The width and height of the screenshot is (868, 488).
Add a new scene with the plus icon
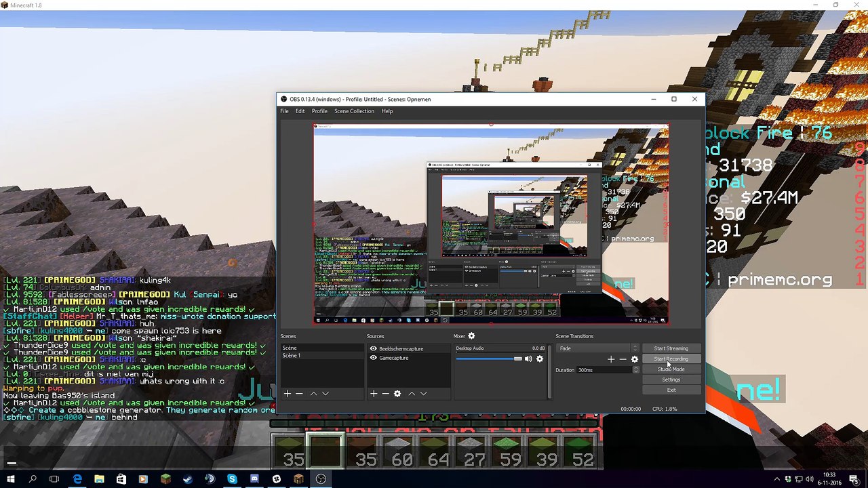point(288,394)
